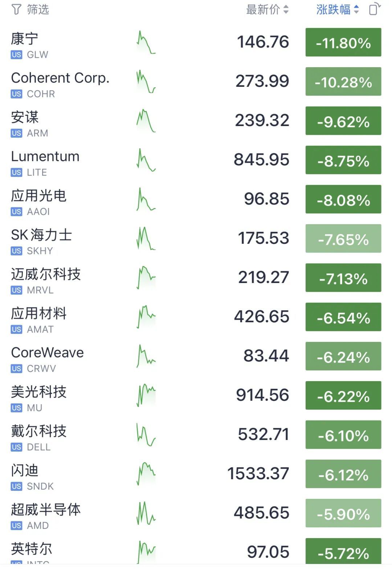Tap the US badge next to AAOI
The height and width of the screenshot is (569, 392).
[16, 212]
